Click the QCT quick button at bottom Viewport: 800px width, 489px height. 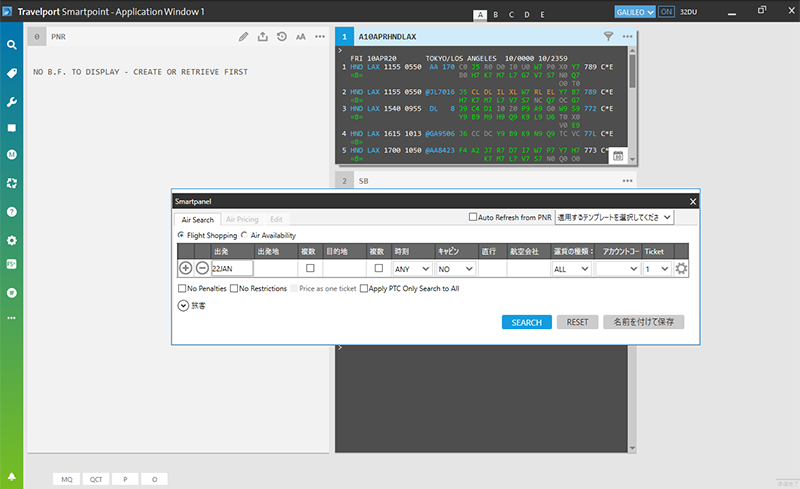click(x=96, y=479)
